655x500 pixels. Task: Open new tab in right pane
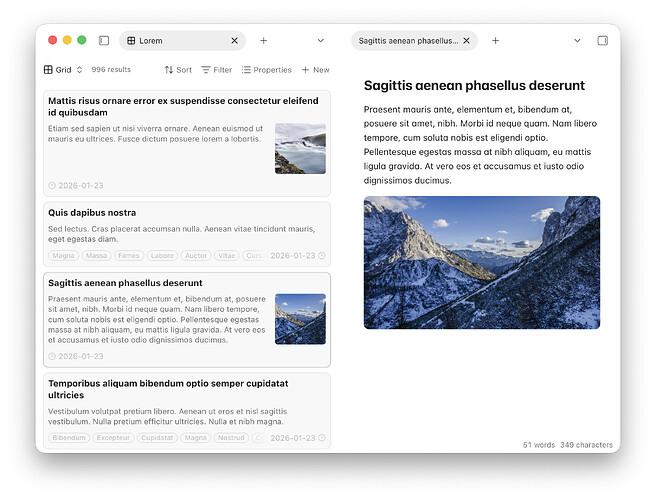pyautogui.click(x=495, y=41)
